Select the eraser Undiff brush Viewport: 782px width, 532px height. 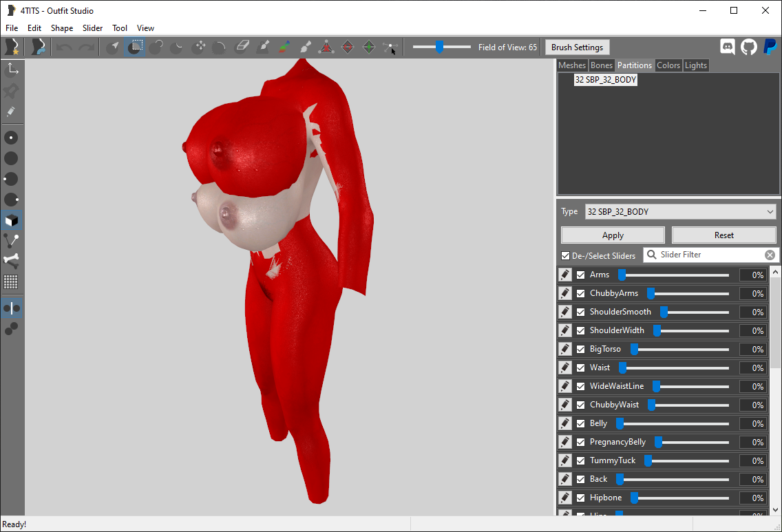coord(242,47)
